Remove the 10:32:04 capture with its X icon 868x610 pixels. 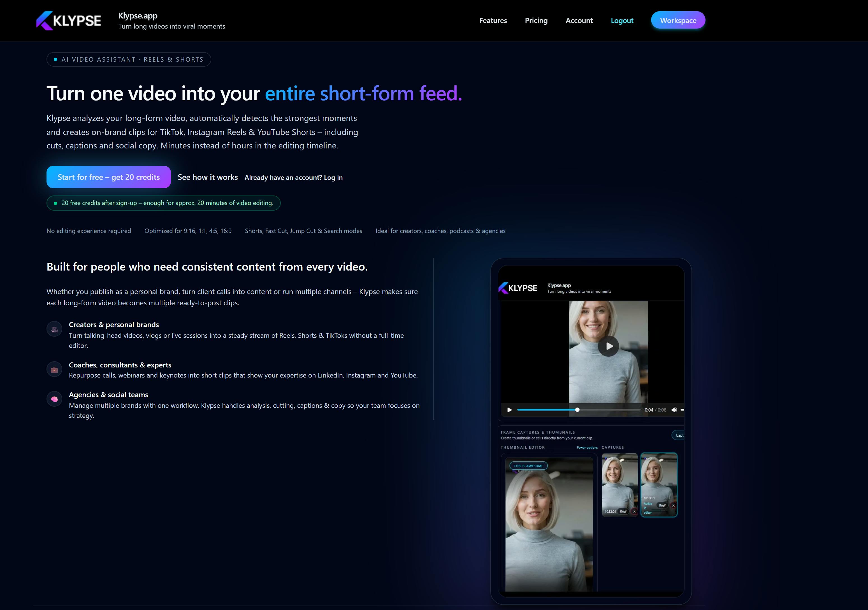pos(634,511)
